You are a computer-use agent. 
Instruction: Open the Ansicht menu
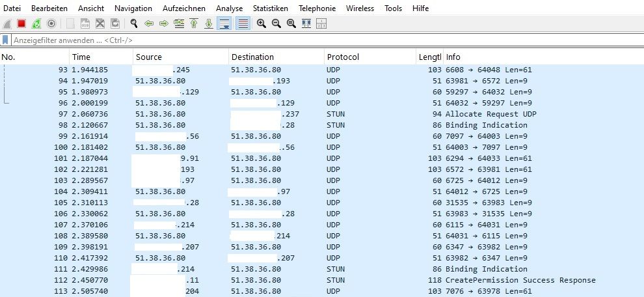[x=91, y=8]
